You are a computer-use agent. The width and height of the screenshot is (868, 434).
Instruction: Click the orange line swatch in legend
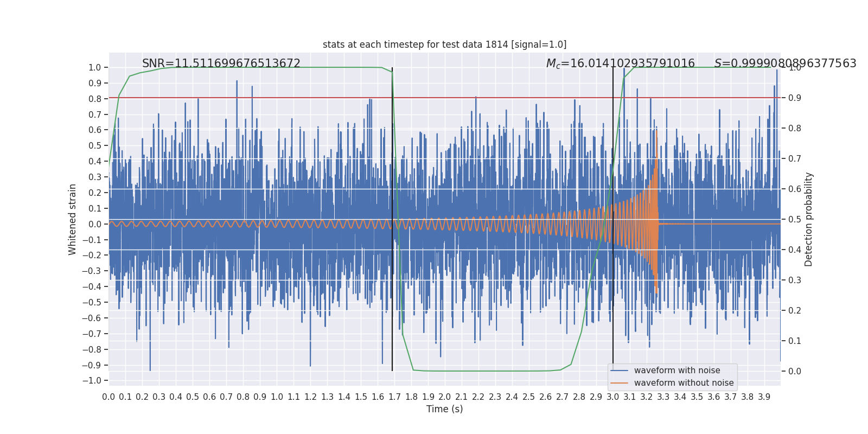click(619, 383)
